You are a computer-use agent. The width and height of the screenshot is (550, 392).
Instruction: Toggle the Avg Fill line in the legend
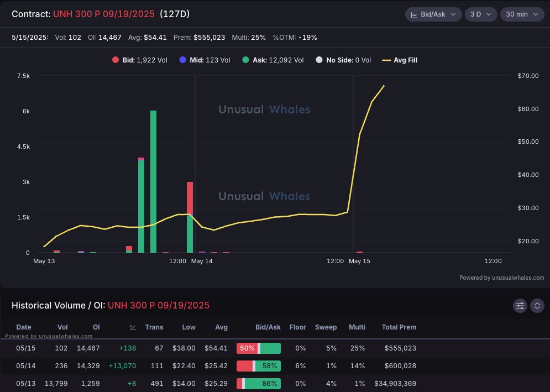tap(400, 60)
